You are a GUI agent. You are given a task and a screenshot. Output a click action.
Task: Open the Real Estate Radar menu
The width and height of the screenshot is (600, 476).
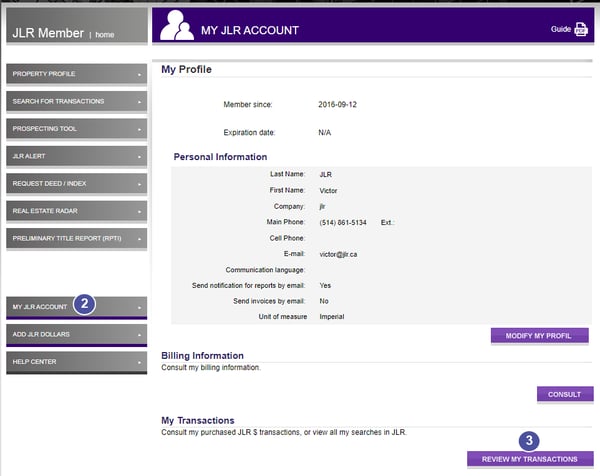tap(77, 211)
